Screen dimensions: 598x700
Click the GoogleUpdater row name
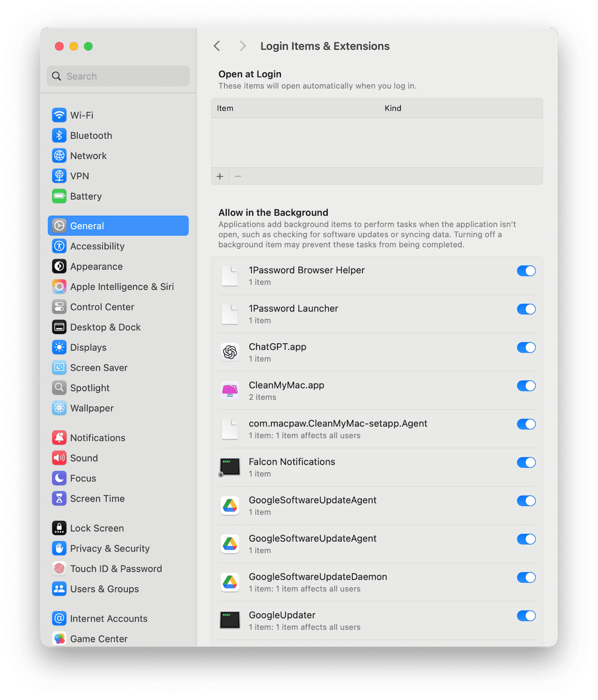click(282, 615)
